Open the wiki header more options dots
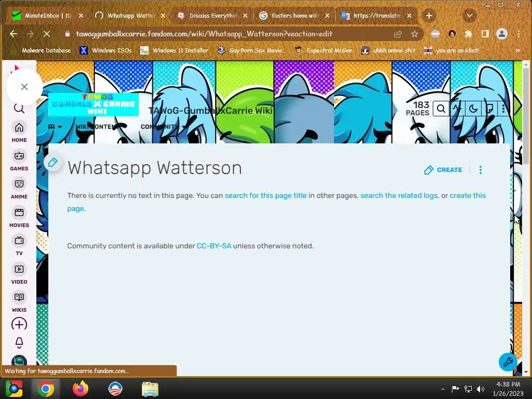Image resolution: width=532 pixels, height=399 pixels. pos(503,109)
